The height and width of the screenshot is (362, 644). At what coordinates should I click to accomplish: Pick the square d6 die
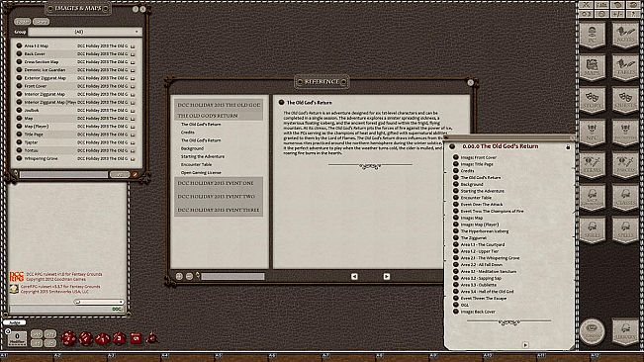tap(136, 338)
